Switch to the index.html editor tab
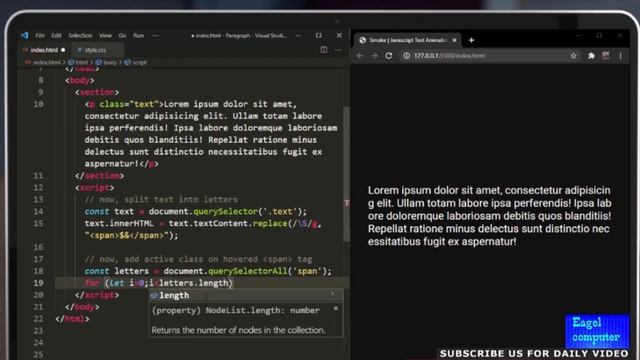The height and width of the screenshot is (360, 640). point(44,50)
